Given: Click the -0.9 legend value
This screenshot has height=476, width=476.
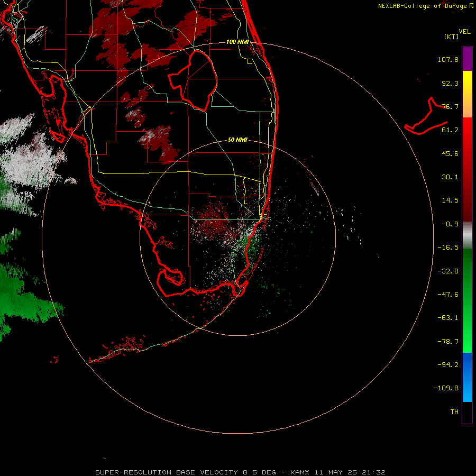Looking at the screenshot, I should pos(450,224).
